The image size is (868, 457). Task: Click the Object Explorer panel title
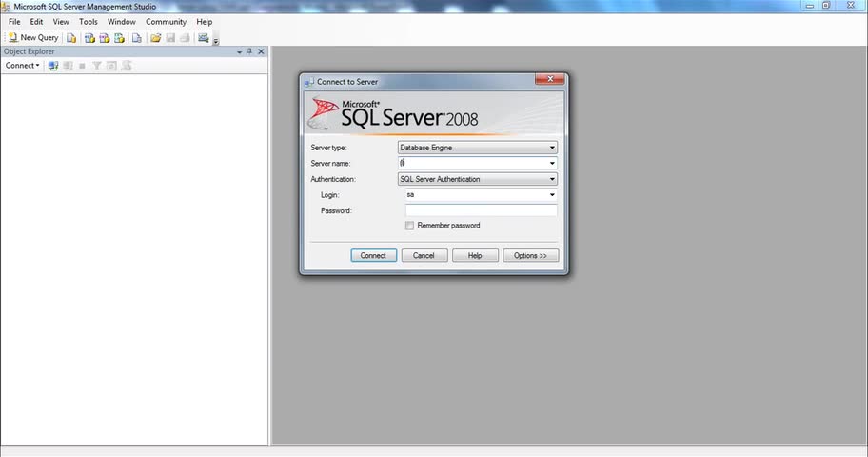click(29, 51)
